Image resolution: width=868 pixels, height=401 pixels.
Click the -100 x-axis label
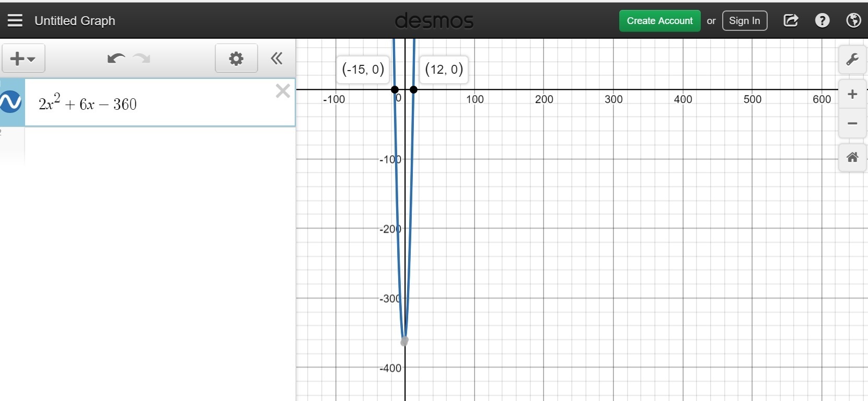(x=334, y=99)
